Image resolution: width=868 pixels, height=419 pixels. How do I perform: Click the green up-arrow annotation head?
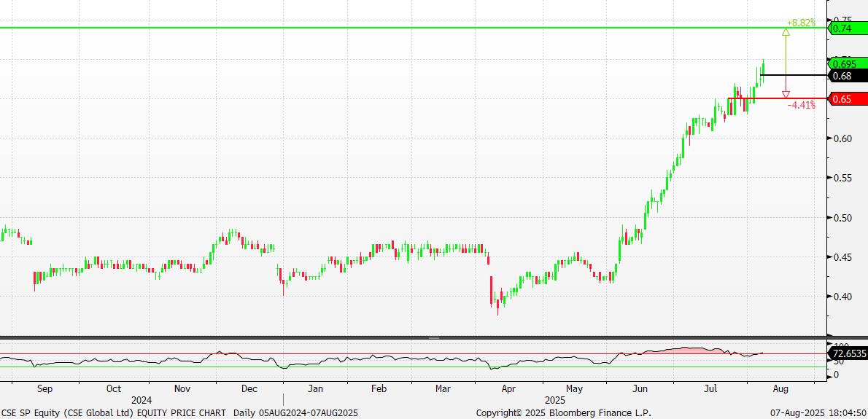coord(786,32)
